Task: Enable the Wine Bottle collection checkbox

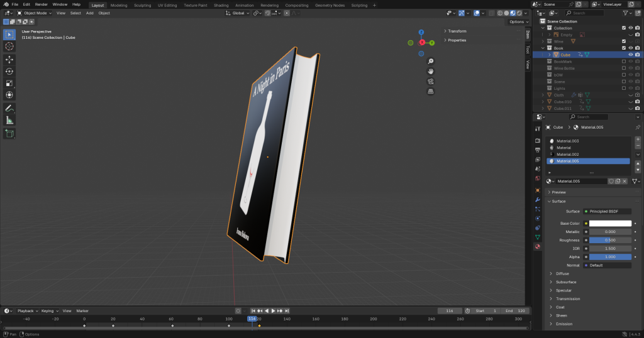Action: tap(623, 68)
